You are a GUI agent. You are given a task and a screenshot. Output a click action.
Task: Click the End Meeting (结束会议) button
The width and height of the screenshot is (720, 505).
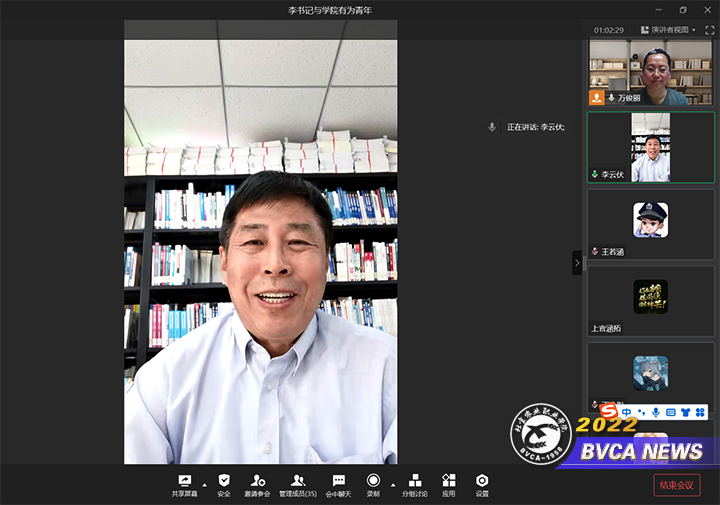(677, 485)
